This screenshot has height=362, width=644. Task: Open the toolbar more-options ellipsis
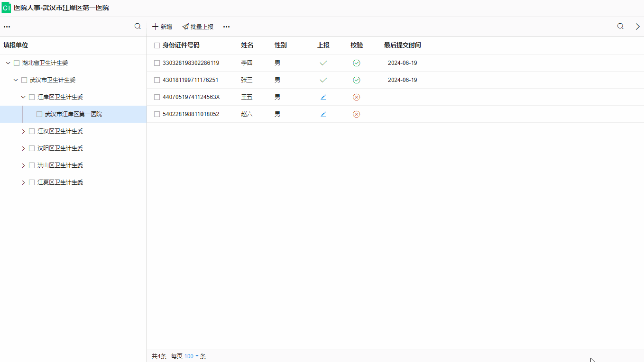(x=227, y=27)
